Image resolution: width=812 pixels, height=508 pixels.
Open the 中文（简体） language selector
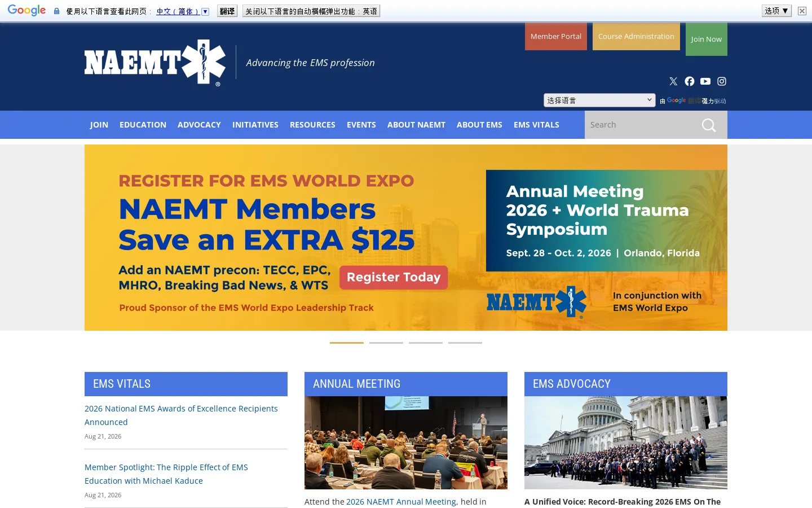[x=183, y=11]
